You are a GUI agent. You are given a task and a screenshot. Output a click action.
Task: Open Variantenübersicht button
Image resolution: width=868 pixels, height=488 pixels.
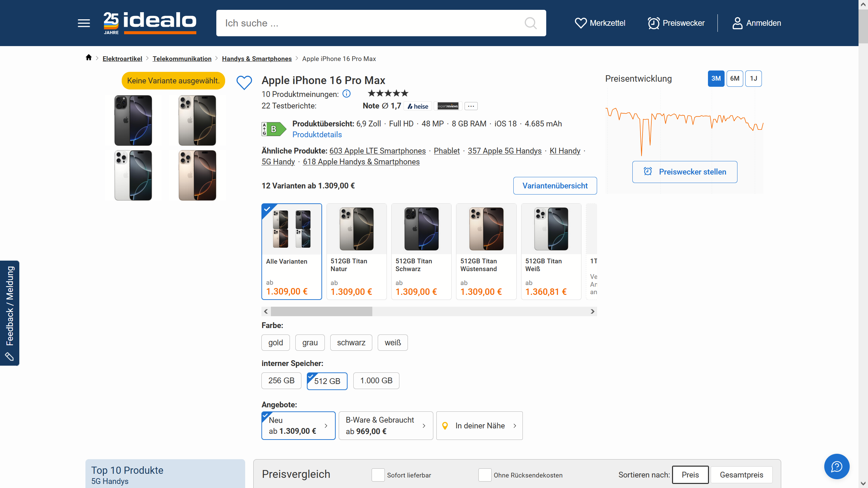tap(555, 186)
